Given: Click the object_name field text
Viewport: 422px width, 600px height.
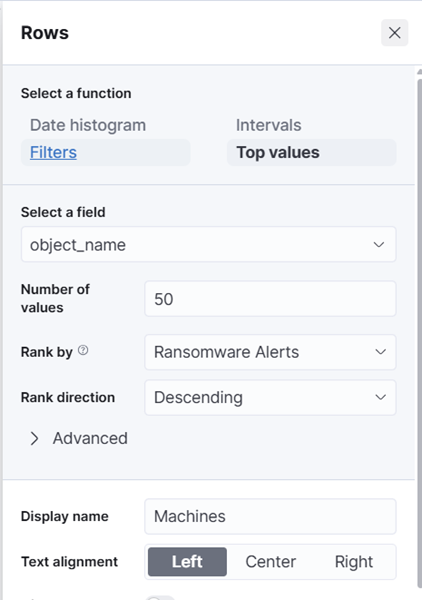Looking at the screenshot, I should tap(78, 245).
